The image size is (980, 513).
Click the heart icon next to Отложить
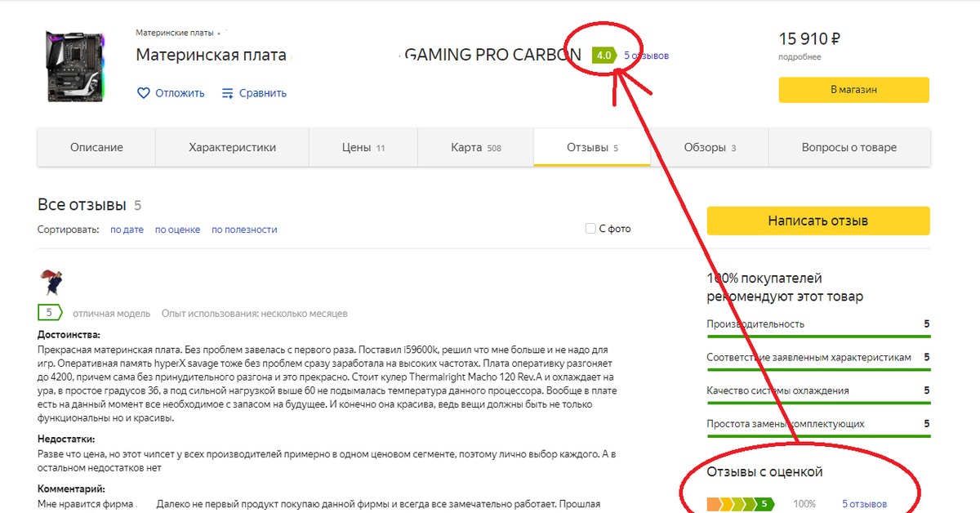click(143, 93)
